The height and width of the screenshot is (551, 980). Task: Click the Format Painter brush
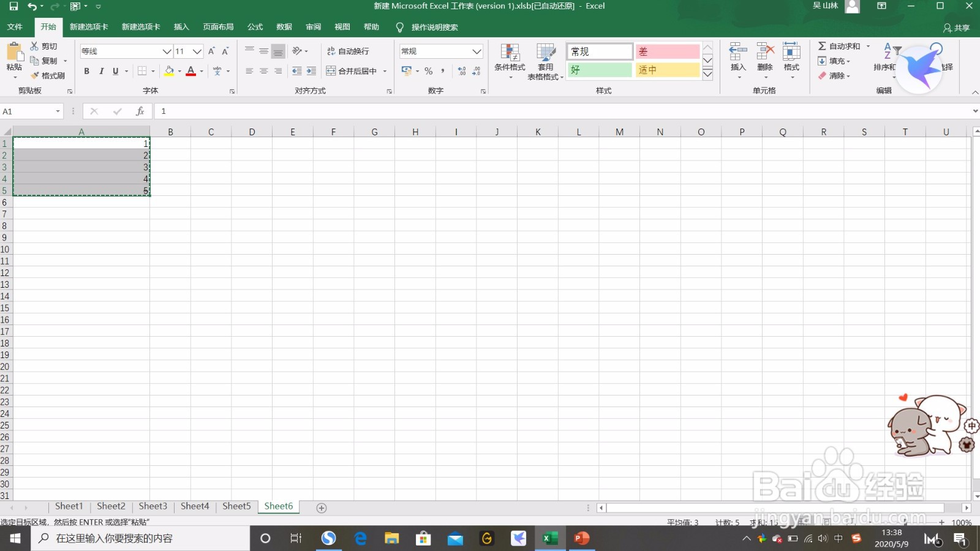pos(48,76)
